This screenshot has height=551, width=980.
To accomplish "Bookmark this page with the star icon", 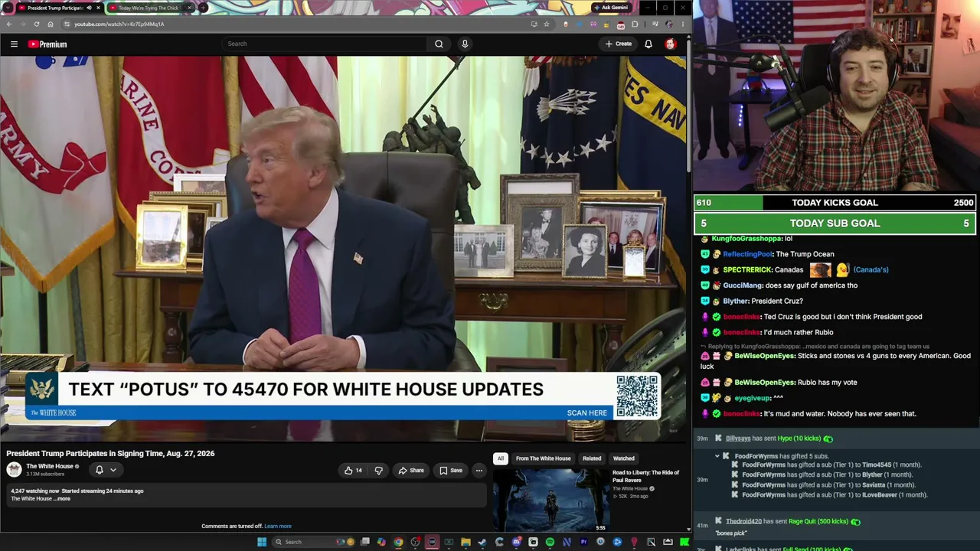I will coord(547,24).
